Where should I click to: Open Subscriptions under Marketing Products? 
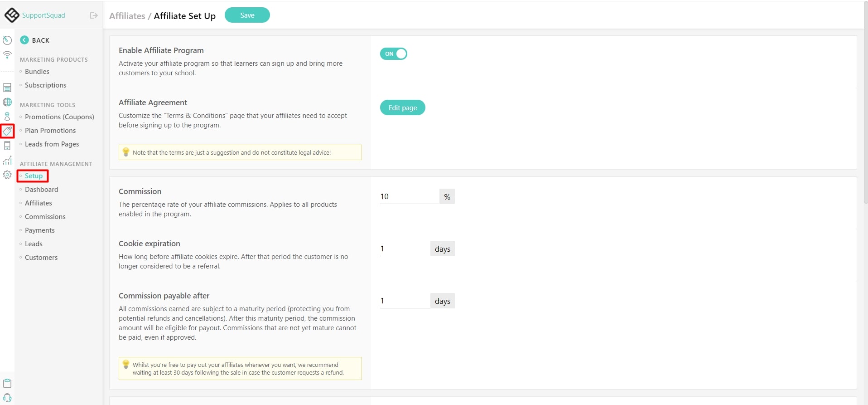[x=45, y=85]
